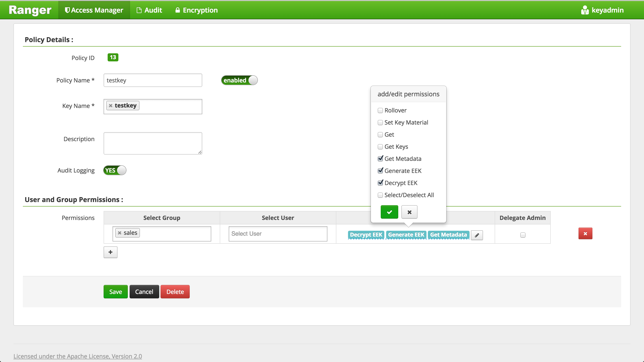Delete permission row with red x
The image size is (644, 362).
tap(585, 233)
